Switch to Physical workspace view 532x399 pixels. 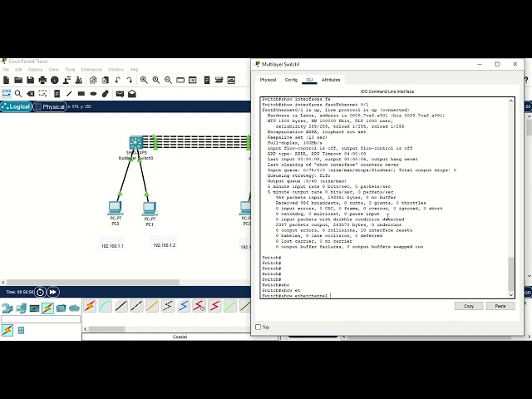[50, 106]
